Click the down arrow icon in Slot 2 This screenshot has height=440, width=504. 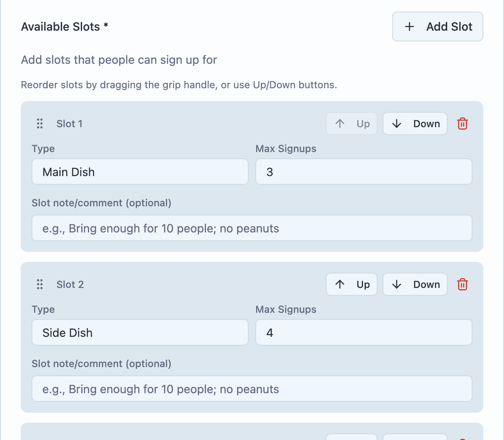pos(397,284)
